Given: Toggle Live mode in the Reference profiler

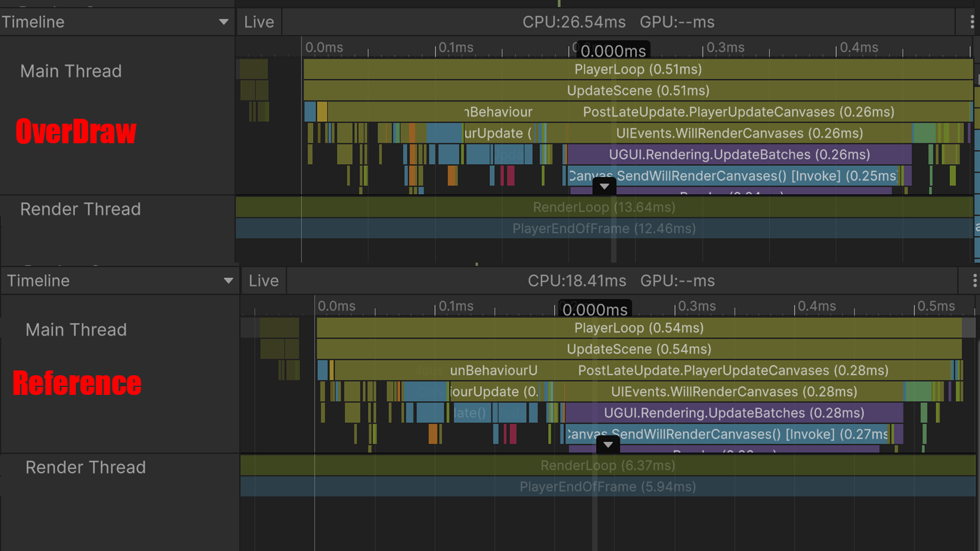Looking at the screenshot, I should [263, 281].
